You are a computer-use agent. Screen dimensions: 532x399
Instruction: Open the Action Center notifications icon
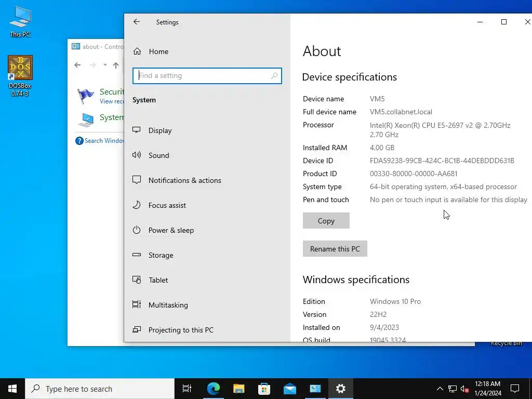pyautogui.click(x=515, y=389)
